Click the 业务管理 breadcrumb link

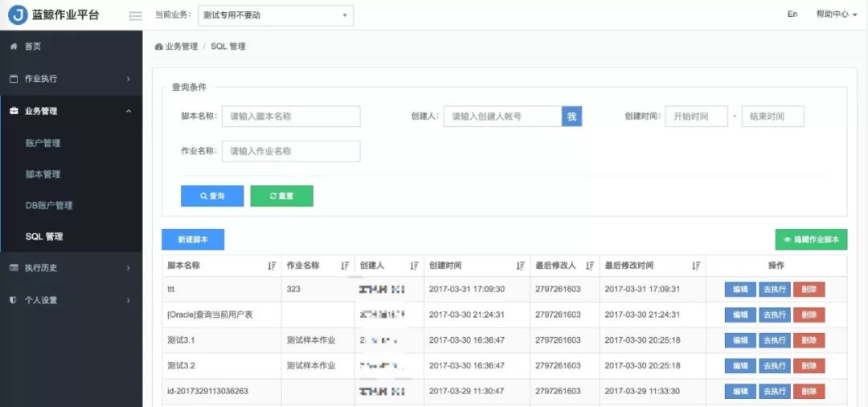(x=181, y=47)
